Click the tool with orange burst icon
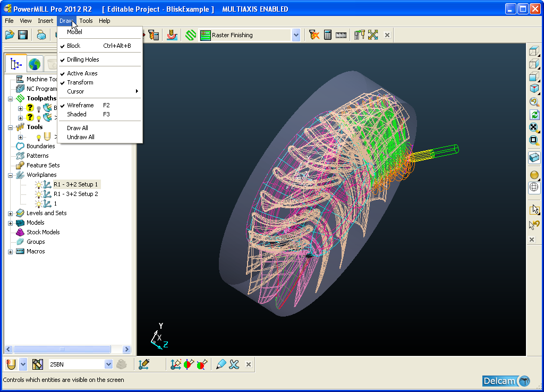The image size is (544, 392). (314, 35)
